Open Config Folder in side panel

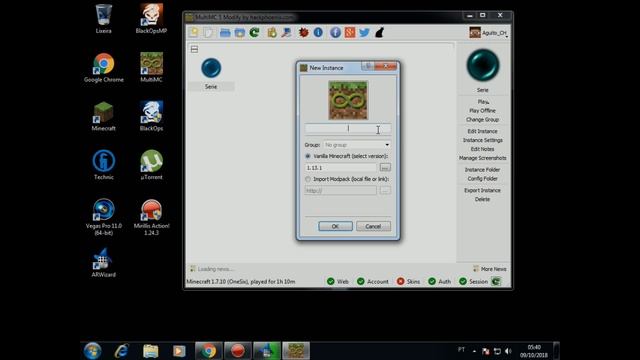[482, 178]
